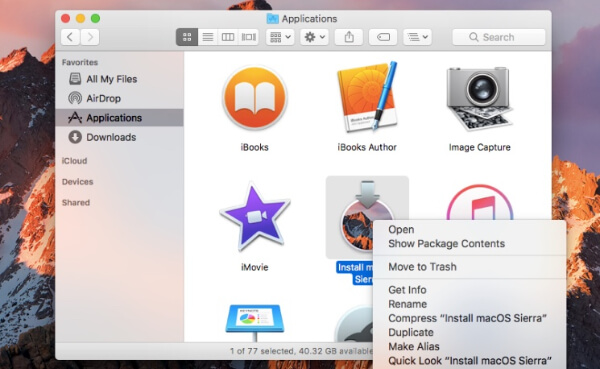
Task: Click the iCloud sidebar heading
Action: coord(75,161)
